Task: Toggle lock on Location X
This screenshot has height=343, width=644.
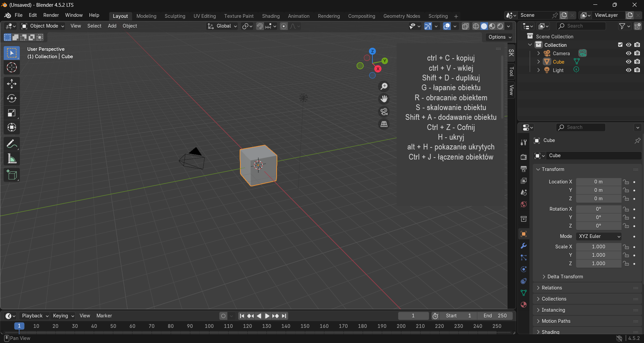Action: pyautogui.click(x=626, y=182)
